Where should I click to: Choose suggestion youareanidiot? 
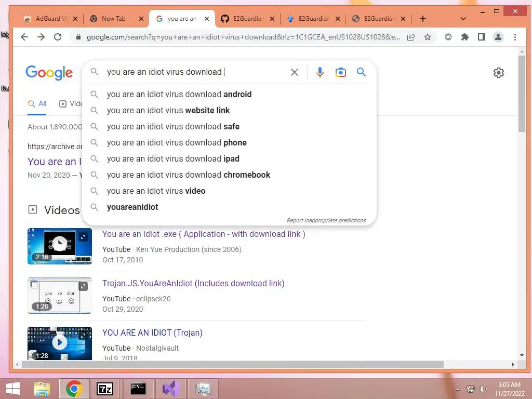click(x=229, y=207)
